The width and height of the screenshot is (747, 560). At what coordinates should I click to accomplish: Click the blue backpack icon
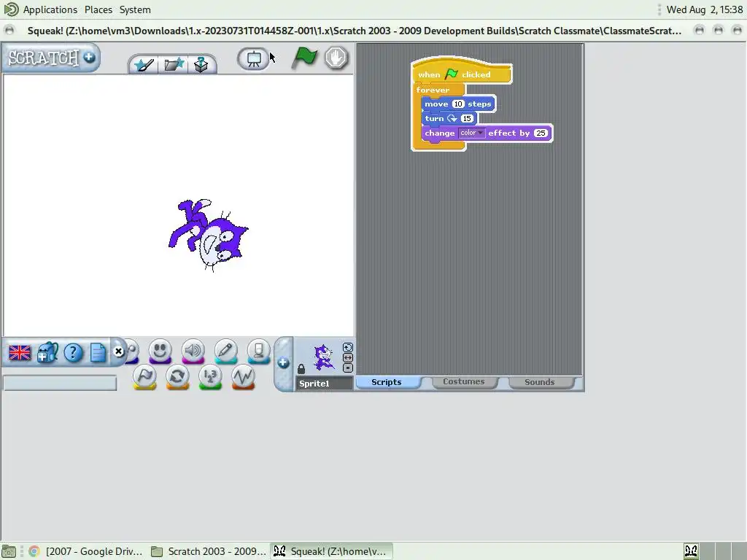47,352
